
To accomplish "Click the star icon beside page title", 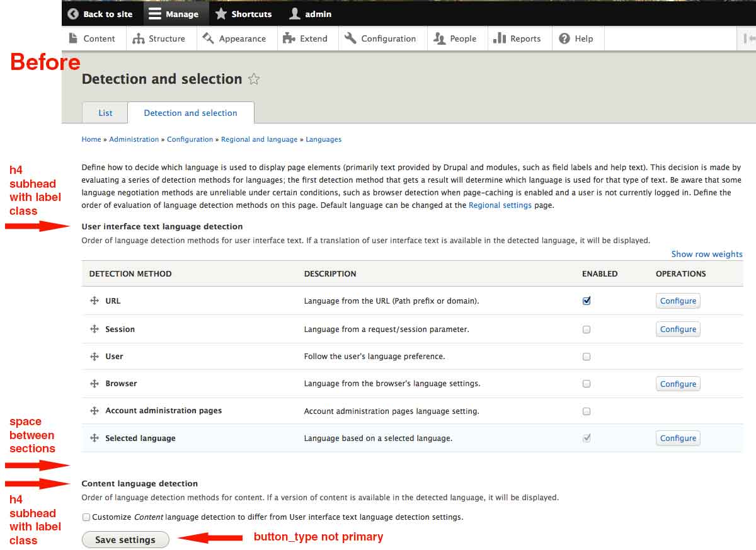I will pos(254,79).
